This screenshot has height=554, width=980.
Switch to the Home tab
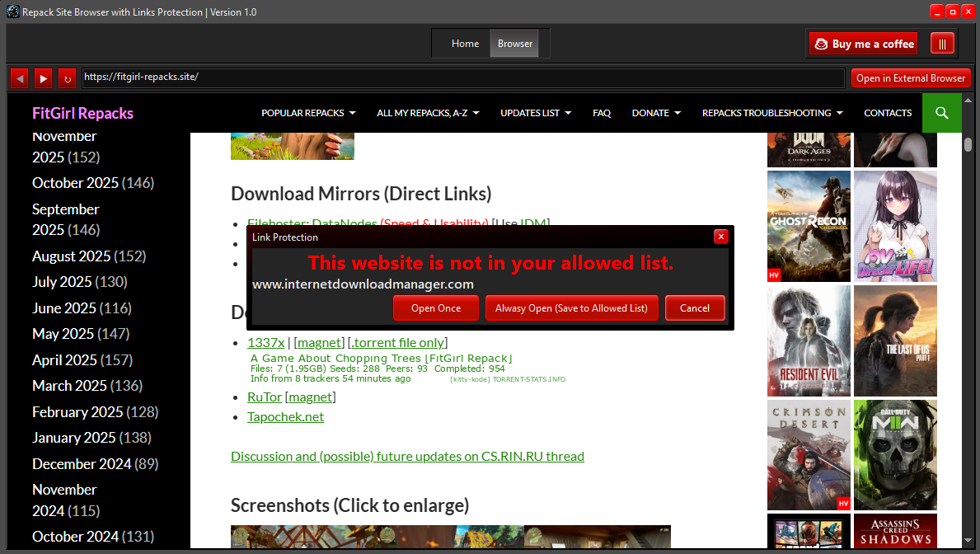(465, 44)
